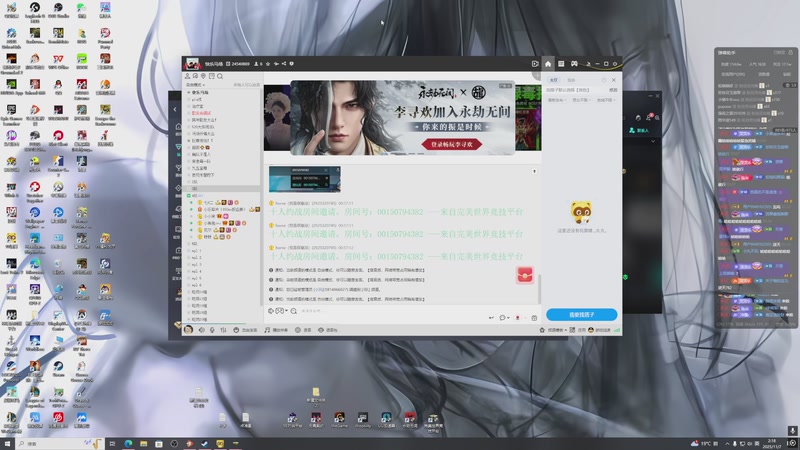Screen dimensions: 800x450
Task: Open the 自由模式 mode dropdown
Action: (195, 85)
